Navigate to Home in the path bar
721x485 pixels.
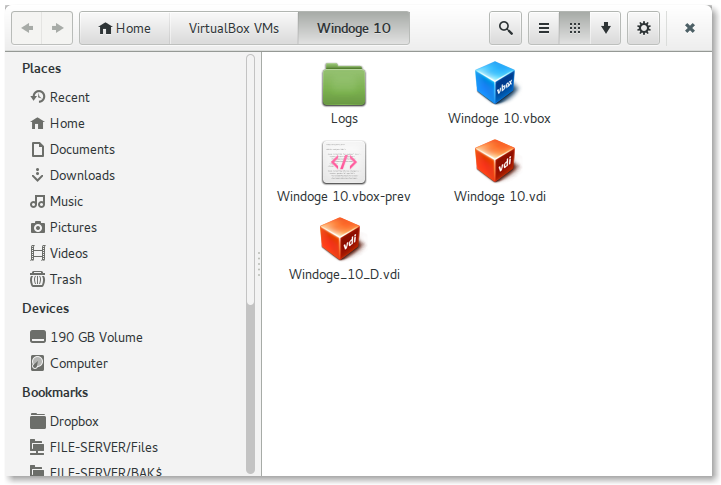click(125, 28)
